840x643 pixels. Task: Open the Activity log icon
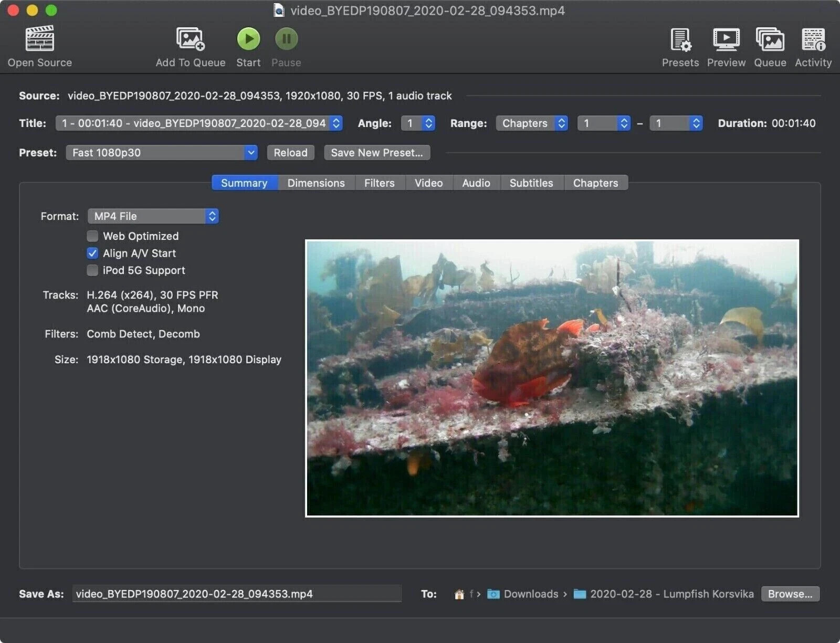pos(813,38)
